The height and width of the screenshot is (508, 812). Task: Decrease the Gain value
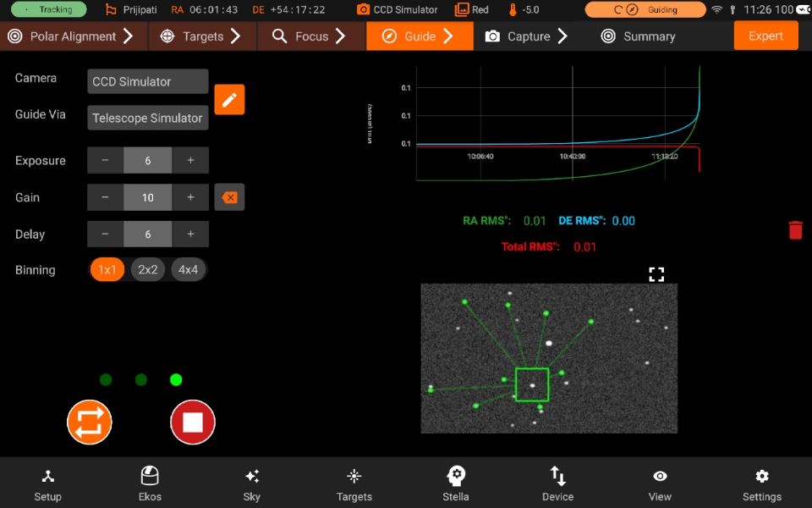(105, 197)
